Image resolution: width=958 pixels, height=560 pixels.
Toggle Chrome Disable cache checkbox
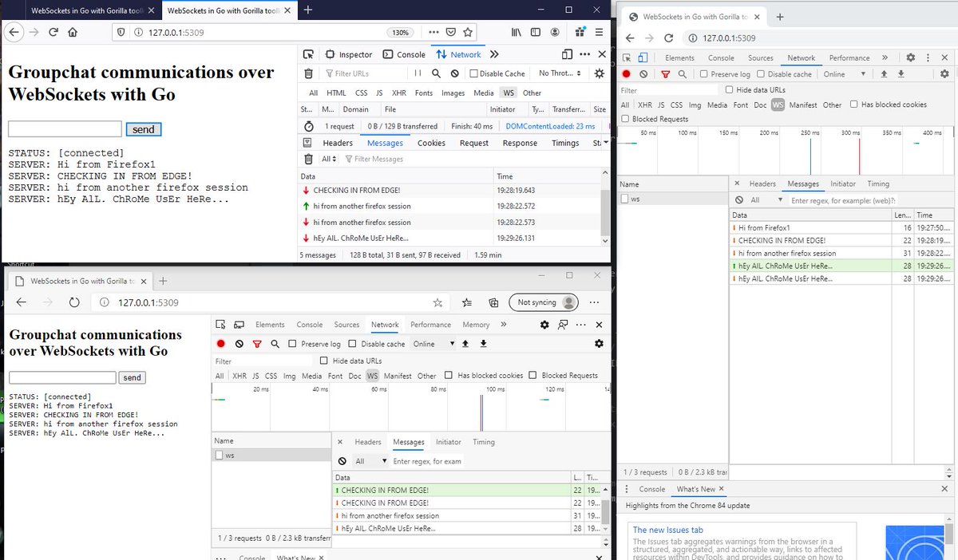[x=759, y=74]
